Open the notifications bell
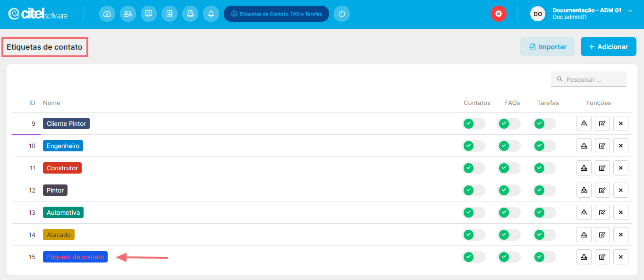This screenshot has width=644, height=280. (x=211, y=14)
